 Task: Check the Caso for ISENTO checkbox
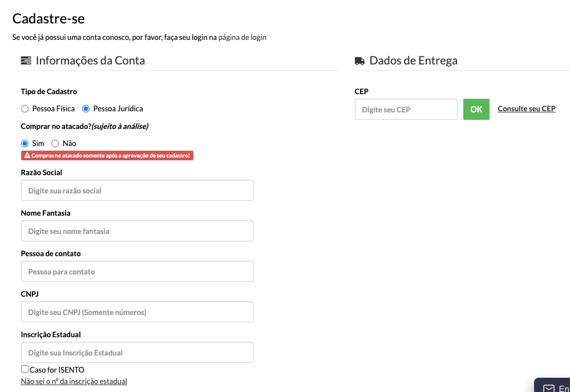25,369
